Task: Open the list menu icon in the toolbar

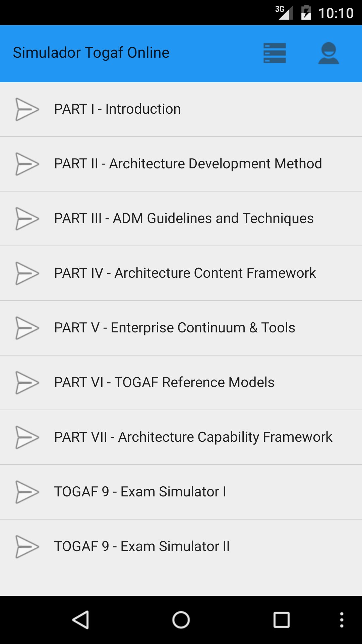Action: point(275,53)
